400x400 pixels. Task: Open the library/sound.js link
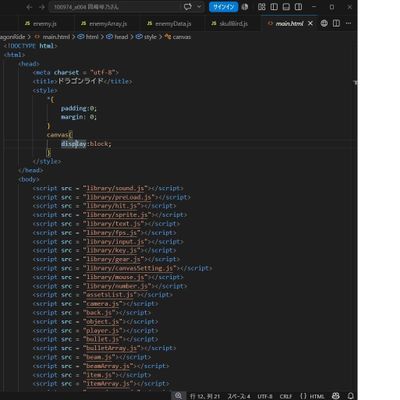115,188
